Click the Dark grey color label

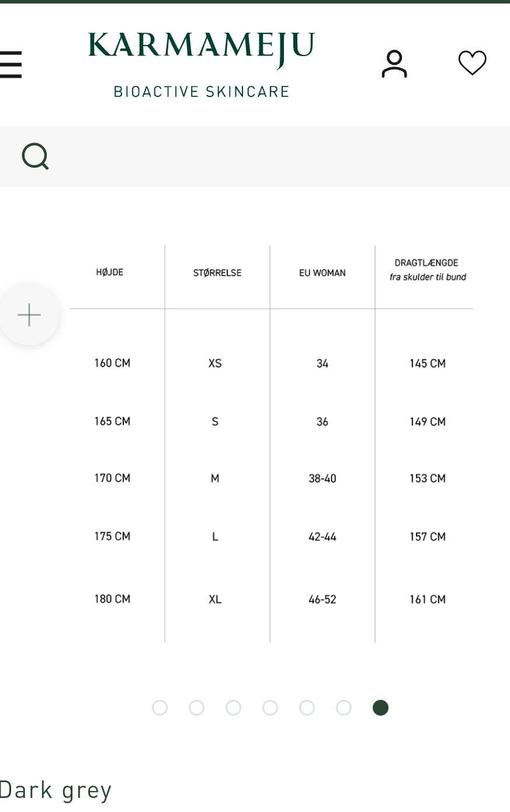point(55,790)
